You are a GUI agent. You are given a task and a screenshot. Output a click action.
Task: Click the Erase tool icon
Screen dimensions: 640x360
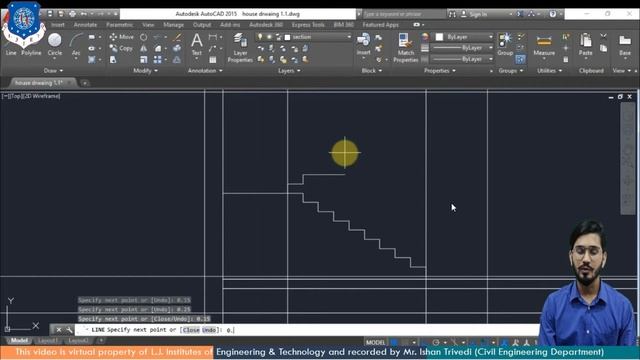tap(177, 37)
